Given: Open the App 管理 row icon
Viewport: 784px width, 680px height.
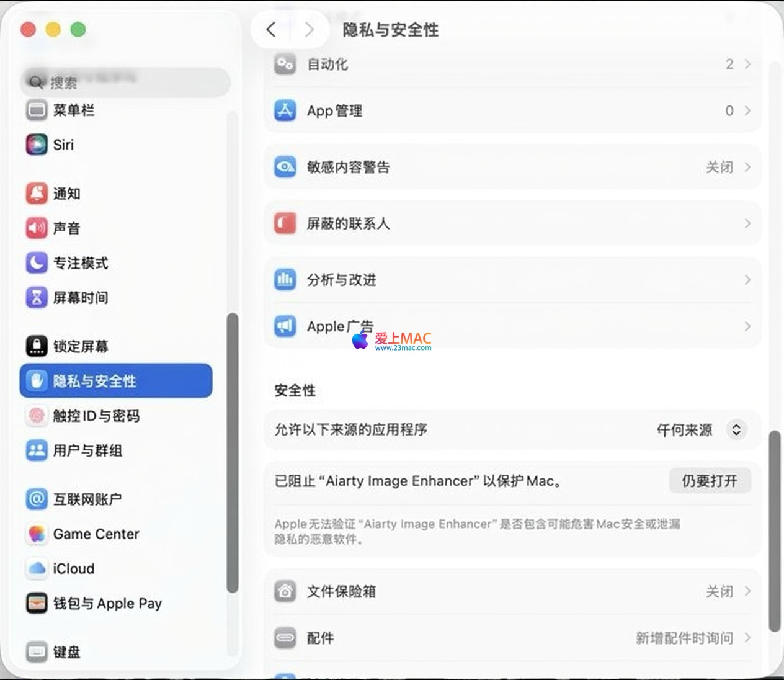Looking at the screenshot, I should click(285, 110).
